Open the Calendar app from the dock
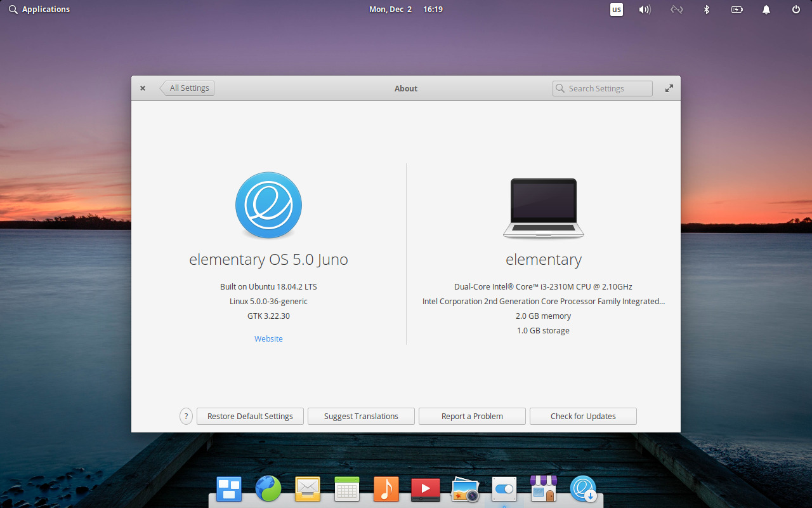Screen dimensions: 812x508 click(x=346, y=489)
